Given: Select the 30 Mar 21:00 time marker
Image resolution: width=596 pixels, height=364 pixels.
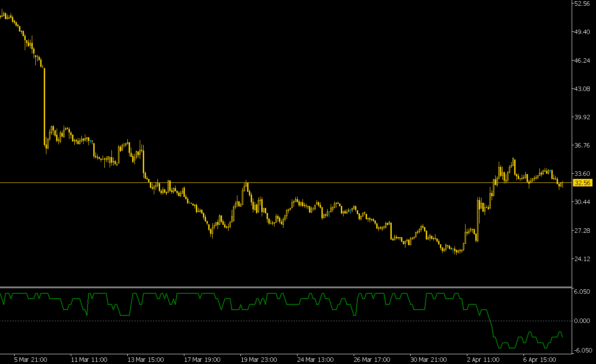Looking at the screenshot, I should click(428, 360).
